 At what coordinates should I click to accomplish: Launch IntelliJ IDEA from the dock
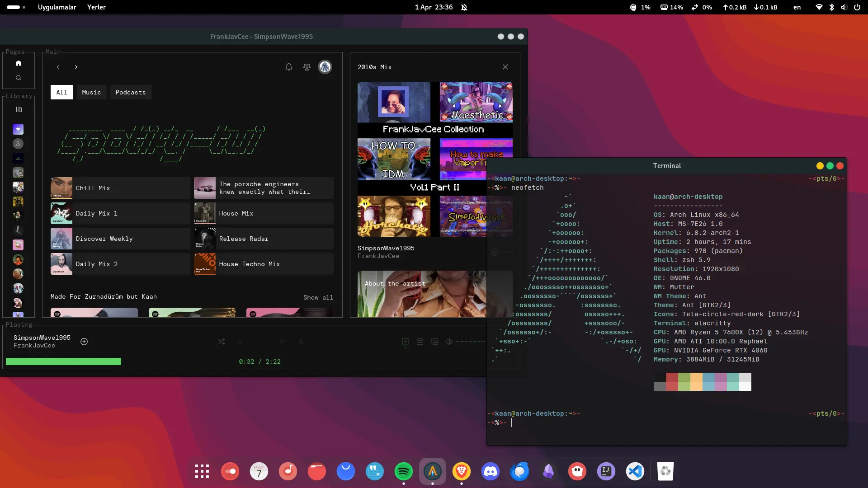point(606,471)
